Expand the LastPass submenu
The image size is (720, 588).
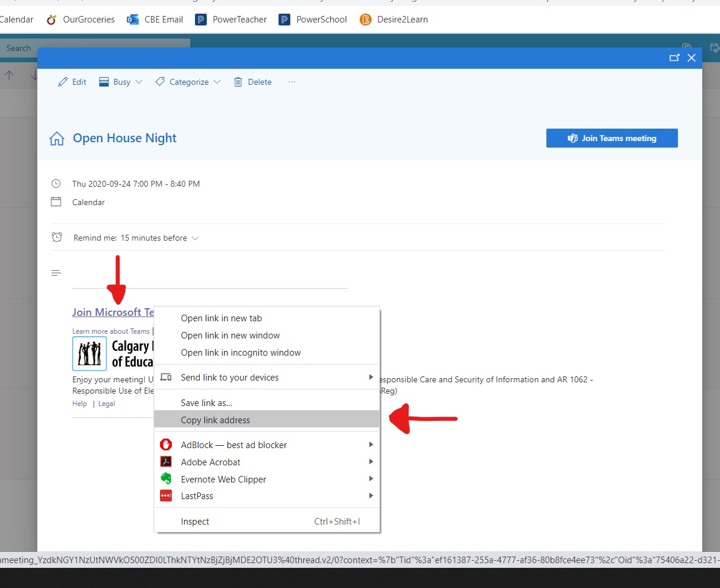(267, 496)
